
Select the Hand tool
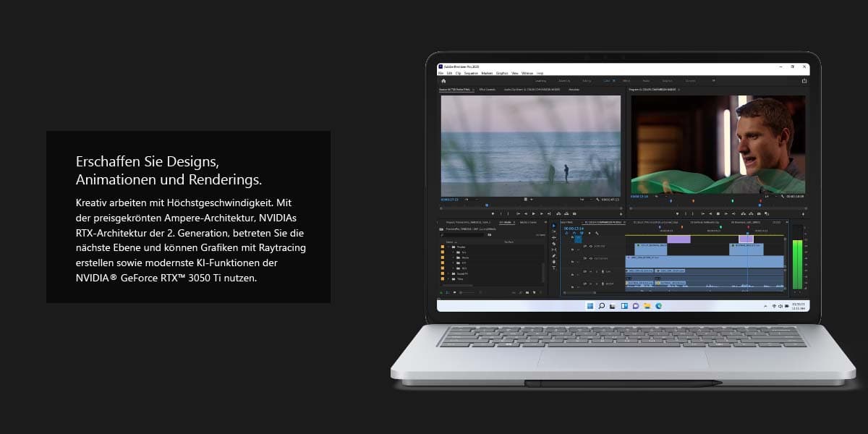point(554,262)
